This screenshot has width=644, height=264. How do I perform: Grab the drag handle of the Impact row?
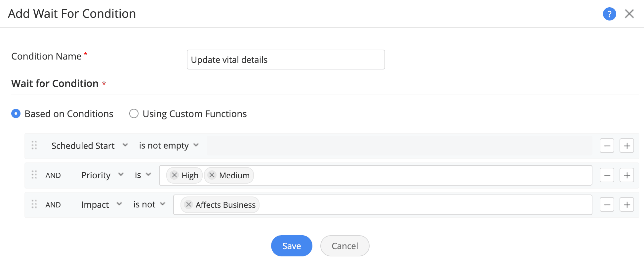pos(34,204)
